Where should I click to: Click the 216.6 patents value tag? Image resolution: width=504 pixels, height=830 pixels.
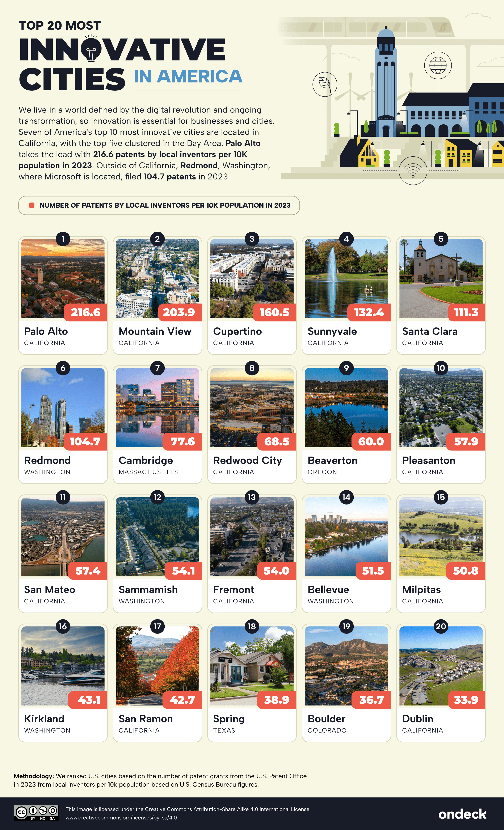[x=85, y=312]
